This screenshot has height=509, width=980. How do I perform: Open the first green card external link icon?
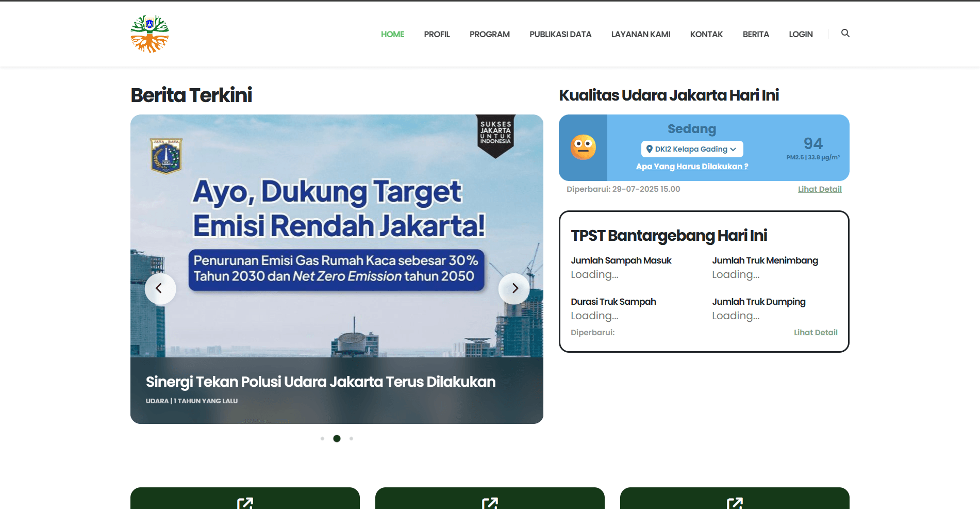pos(245,503)
